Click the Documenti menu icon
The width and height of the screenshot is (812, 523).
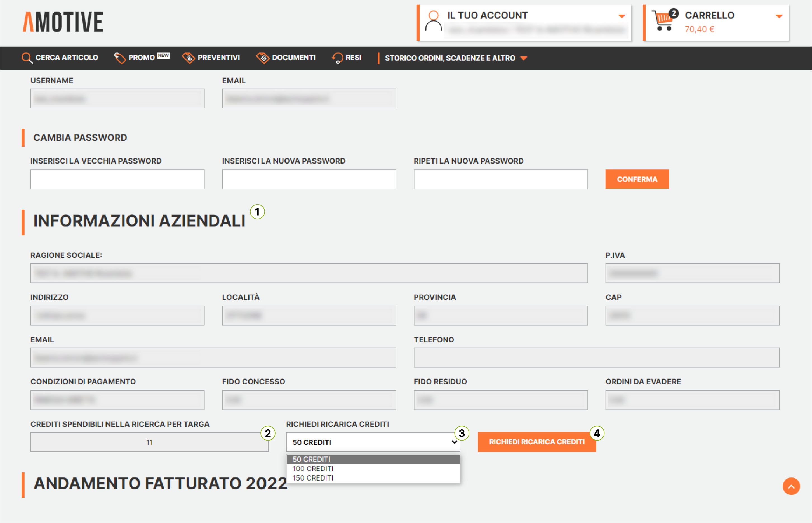pyautogui.click(x=262, y=58)
